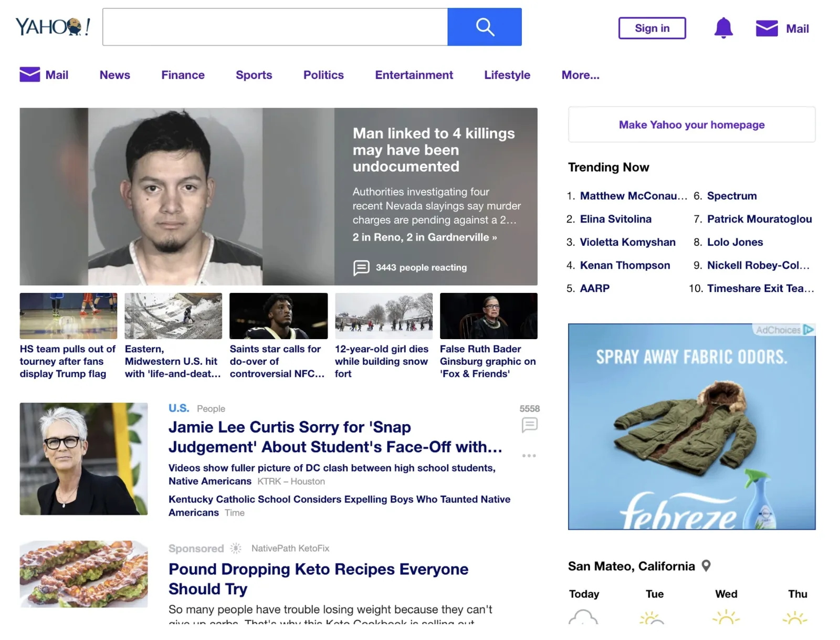Click Make Yahoo your homepage button
The height and width of the screenshot is (640, 840).
point(691,124)
